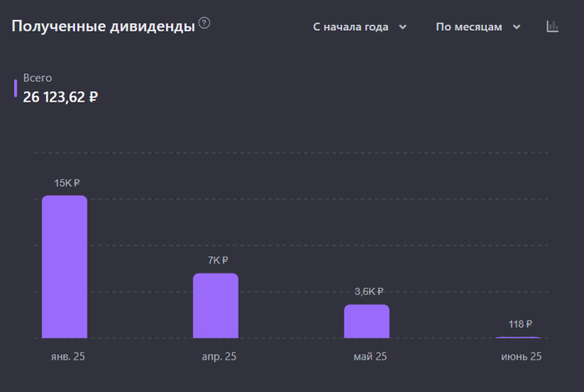Click the "15K ₽" value label
584x392 pixels.
(68, 183)
